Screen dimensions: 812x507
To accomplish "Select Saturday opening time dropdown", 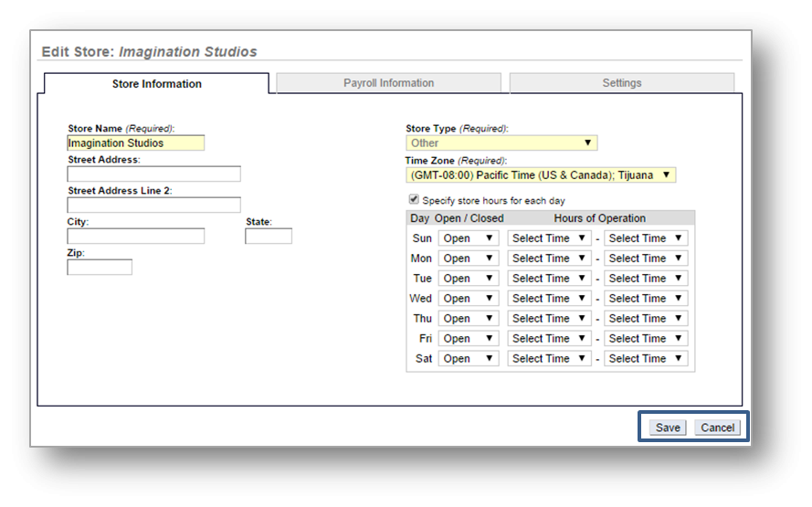I will (549, 359).
